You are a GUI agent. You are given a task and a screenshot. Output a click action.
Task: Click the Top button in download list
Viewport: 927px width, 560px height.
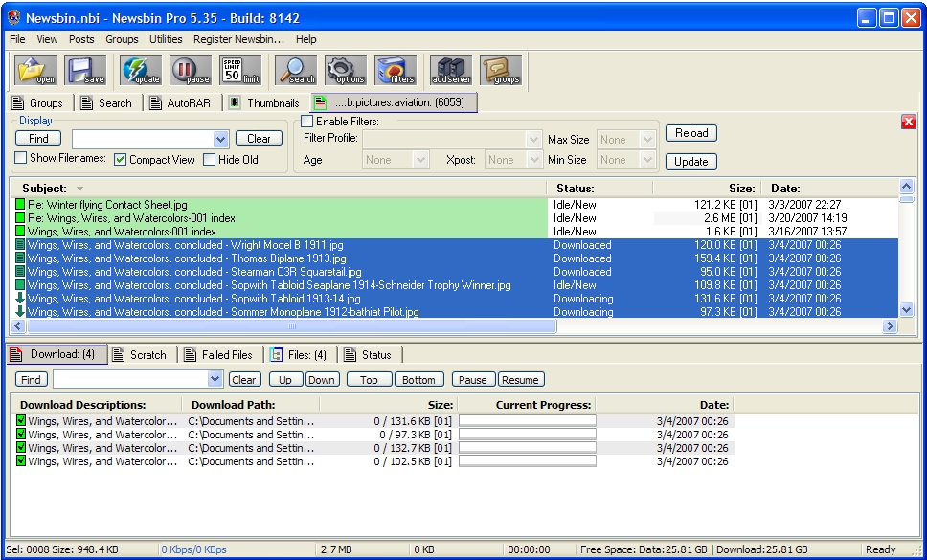point(369,380)
